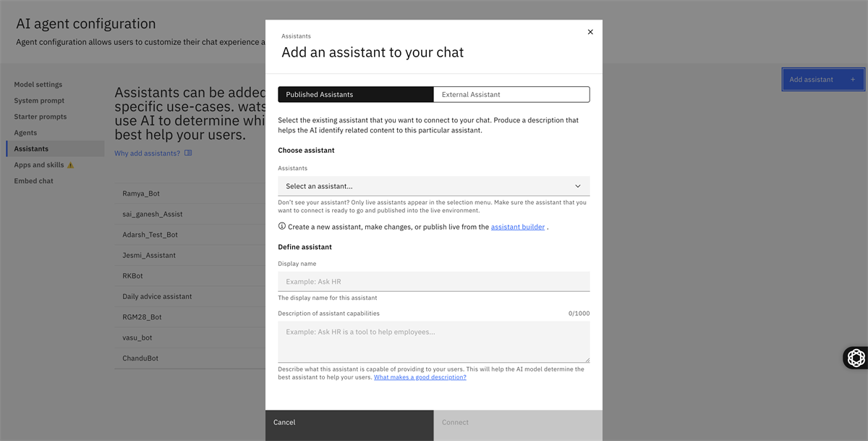Open the Embed chat section
The height and width of the screenshot is (441, 868).
click(33, 180)
